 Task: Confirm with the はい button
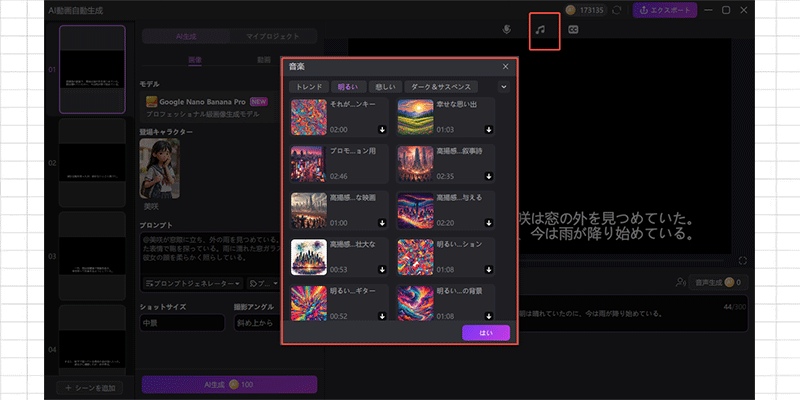point(486,333)
